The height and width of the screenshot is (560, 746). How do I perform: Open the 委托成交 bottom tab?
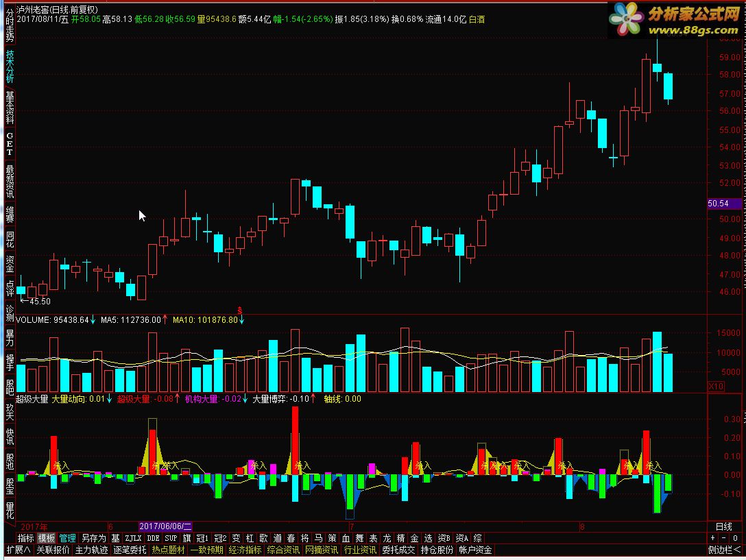coord(398,550)
